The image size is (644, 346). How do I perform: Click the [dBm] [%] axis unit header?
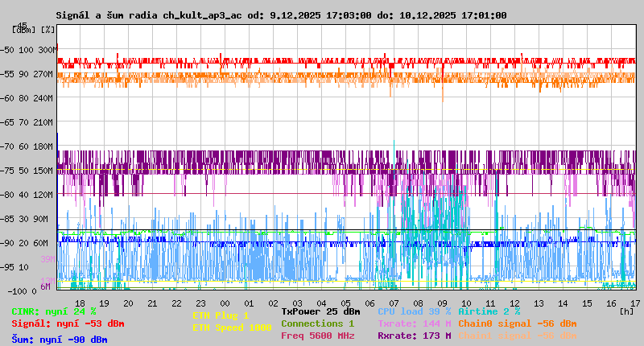click(34, 29)
